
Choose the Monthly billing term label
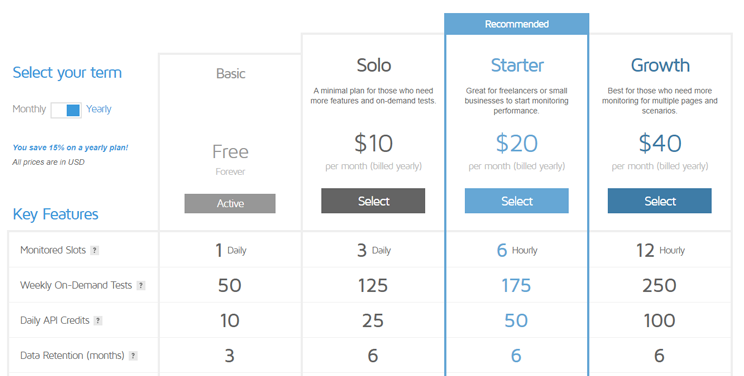pos(29,109)
